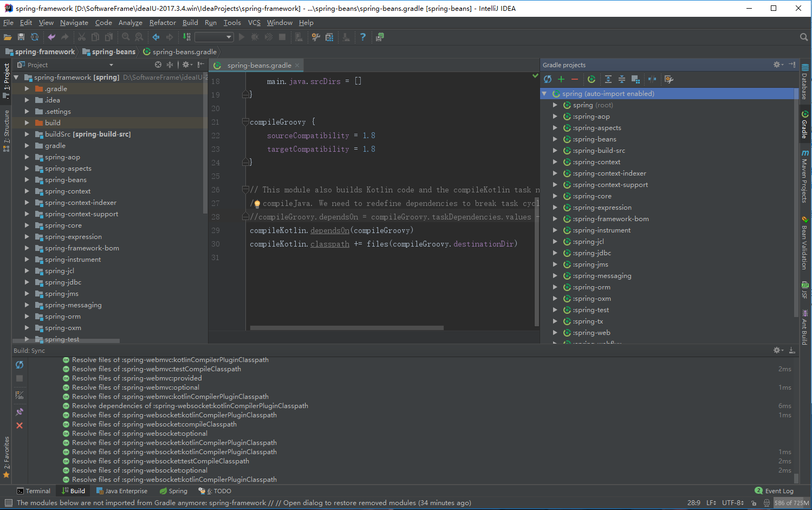The height and width of the screenshot is (510, 812).
Task: Expand the buildSrc folder in the Project tree
Action: click(x=27, y=134)
